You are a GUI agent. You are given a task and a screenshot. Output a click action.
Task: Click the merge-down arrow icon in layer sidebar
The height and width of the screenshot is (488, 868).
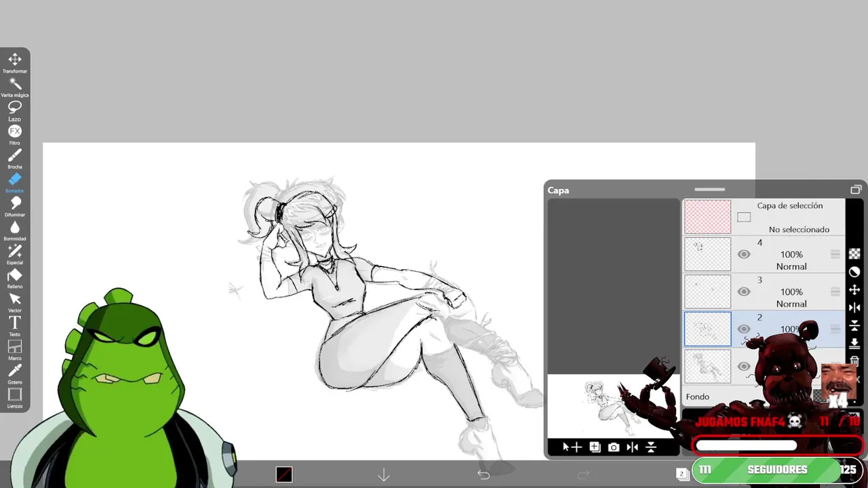tap(854, 344)
